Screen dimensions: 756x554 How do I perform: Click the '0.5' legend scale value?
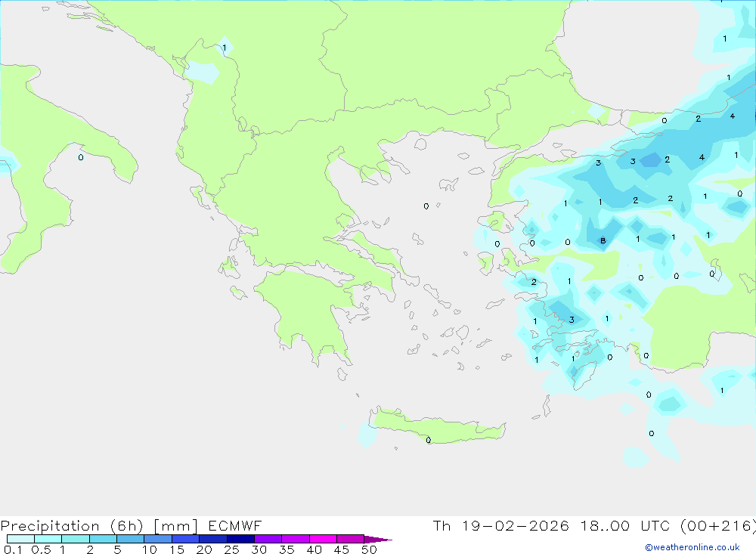tap(41, 549)
